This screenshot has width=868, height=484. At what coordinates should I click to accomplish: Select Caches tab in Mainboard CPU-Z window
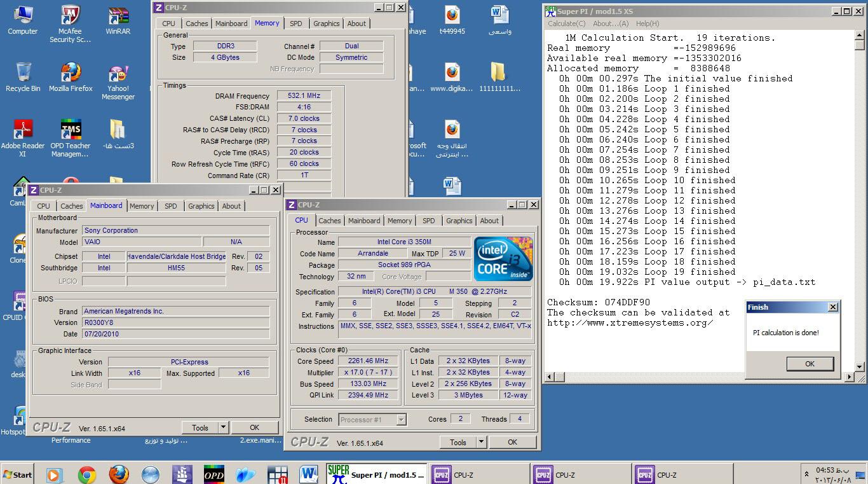coord(71,206)
